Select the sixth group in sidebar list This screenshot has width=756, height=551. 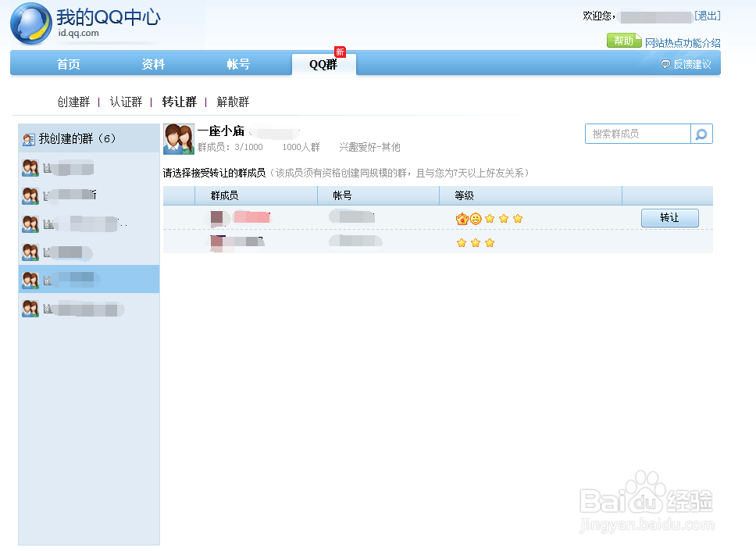click(x=89, y=308)
